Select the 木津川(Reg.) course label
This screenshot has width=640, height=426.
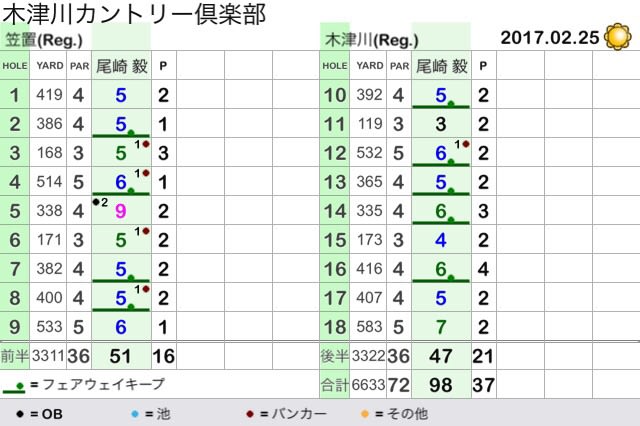[x=372, y=40]
